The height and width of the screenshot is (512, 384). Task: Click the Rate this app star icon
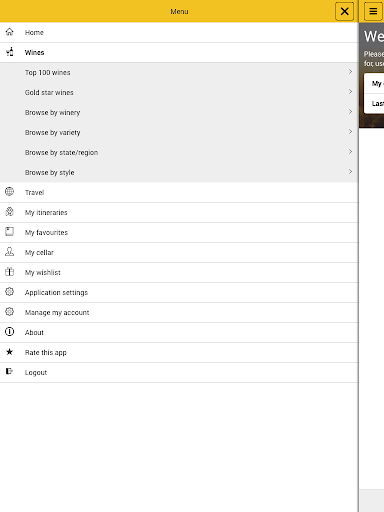[x=9, y=352]
